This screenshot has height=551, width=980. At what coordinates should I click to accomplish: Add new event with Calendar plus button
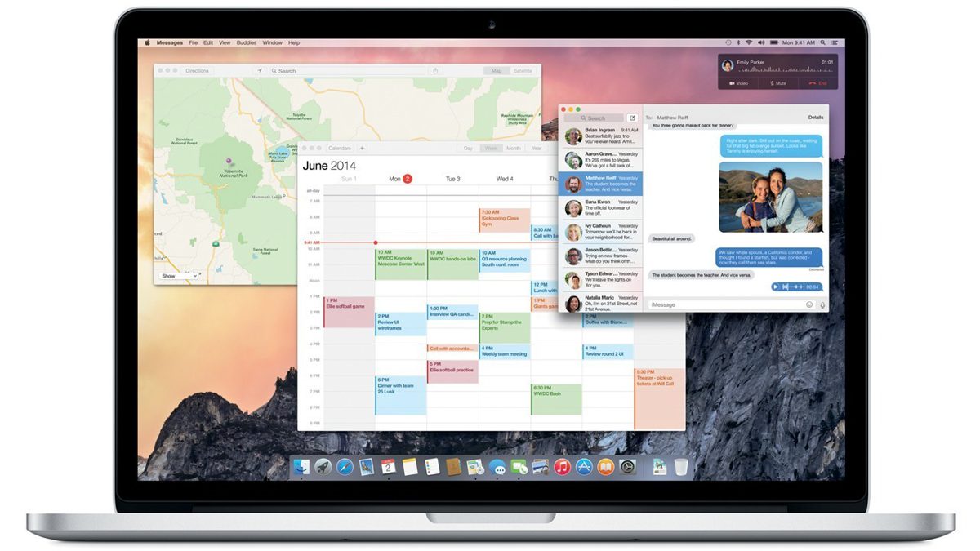(x=363, y=148)
